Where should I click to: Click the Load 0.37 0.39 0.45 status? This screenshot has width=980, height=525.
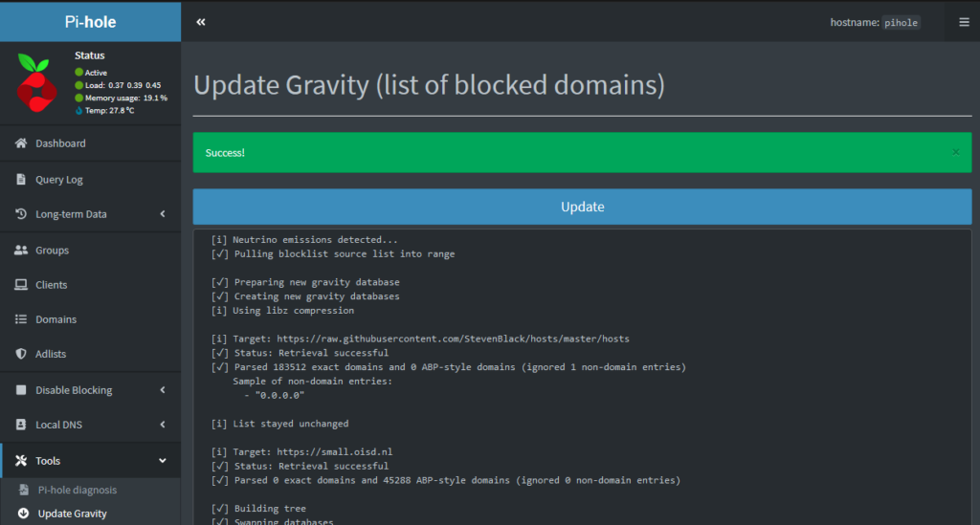(x=122, y=85)
